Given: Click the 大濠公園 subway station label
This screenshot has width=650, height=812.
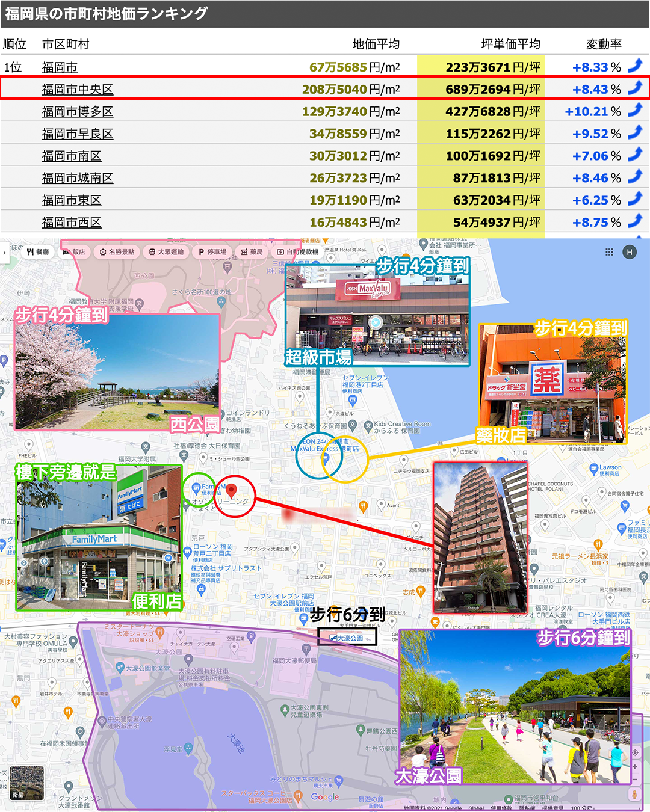Looking at the screenshot, I should pos(347,638).
